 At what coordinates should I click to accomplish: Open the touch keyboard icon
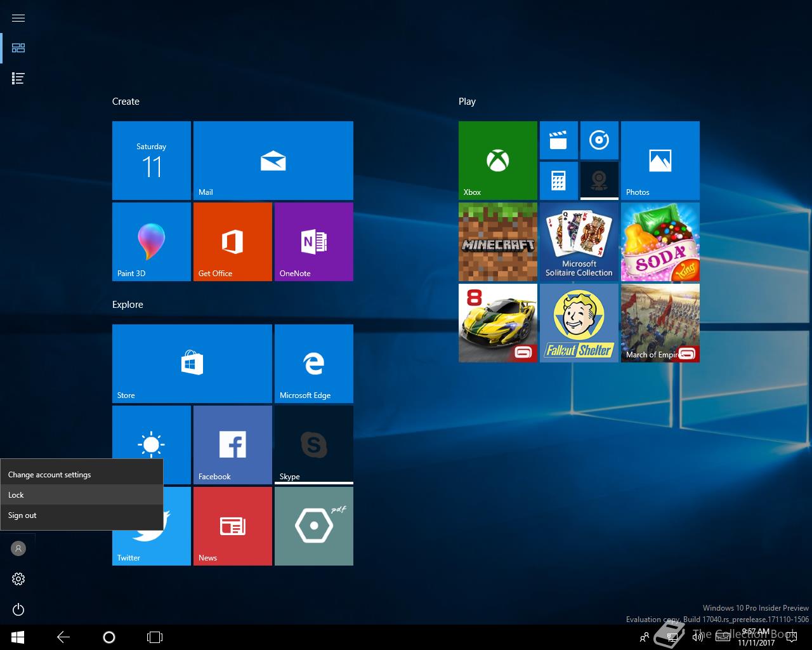click(x=723, y=637)
